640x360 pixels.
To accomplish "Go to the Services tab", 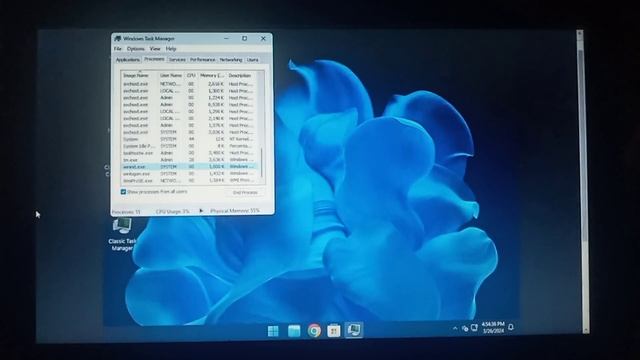I will click(177, 60).
